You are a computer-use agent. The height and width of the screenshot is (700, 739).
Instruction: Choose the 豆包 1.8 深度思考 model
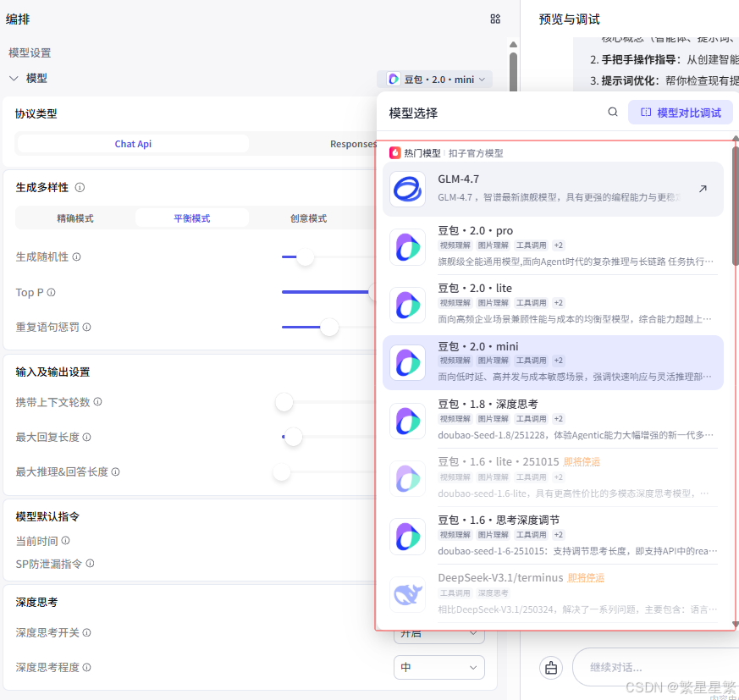coord(553,421)
